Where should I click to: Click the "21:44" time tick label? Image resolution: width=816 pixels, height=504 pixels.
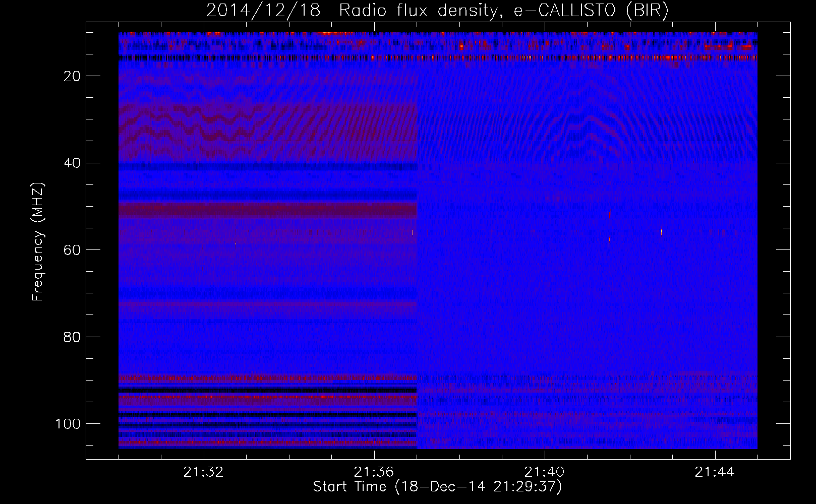[x=715, y=472]
